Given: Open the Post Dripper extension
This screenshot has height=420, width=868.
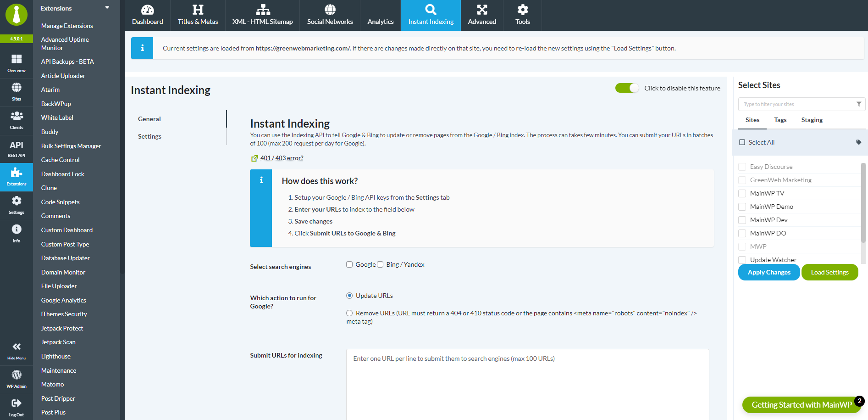Looking at the screenshot, I should pyautogui.click(x=58, y=398).
